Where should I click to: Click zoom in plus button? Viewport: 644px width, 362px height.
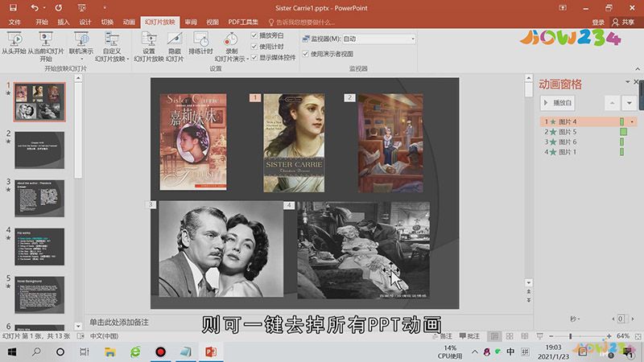pos(609,336)
